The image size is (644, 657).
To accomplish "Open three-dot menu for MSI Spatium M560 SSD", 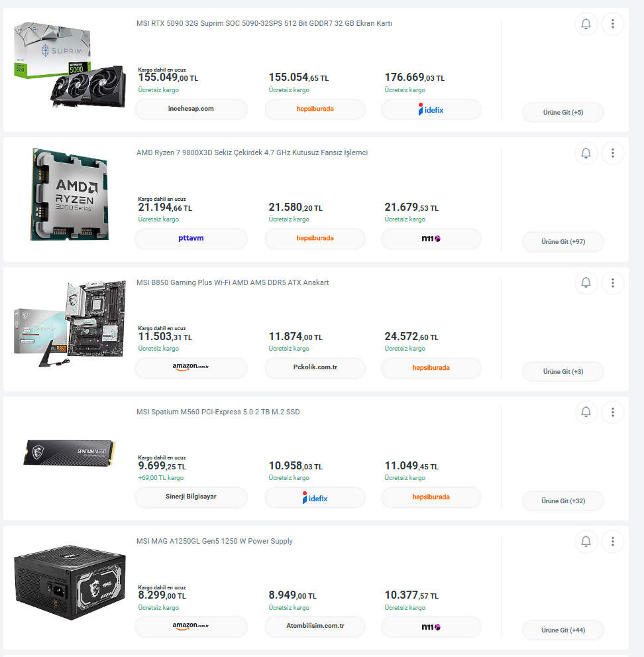I will (613, 412).
